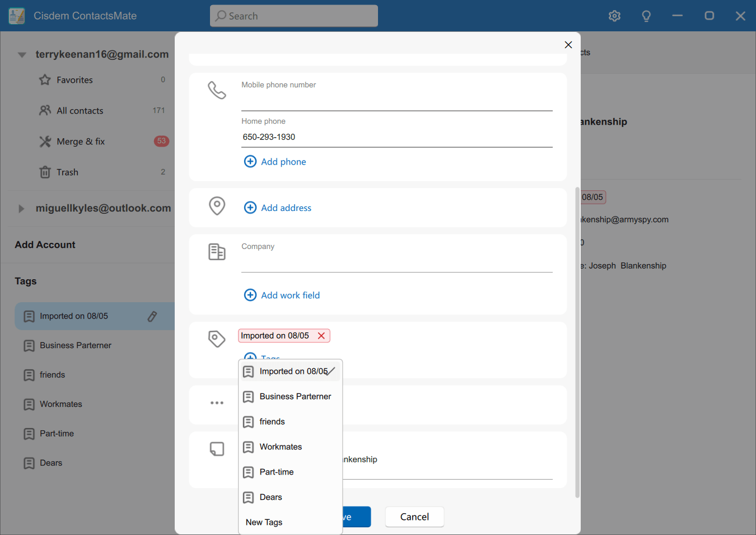Collapse the terrykeenan16@gmail.com account

click(22, 55)
